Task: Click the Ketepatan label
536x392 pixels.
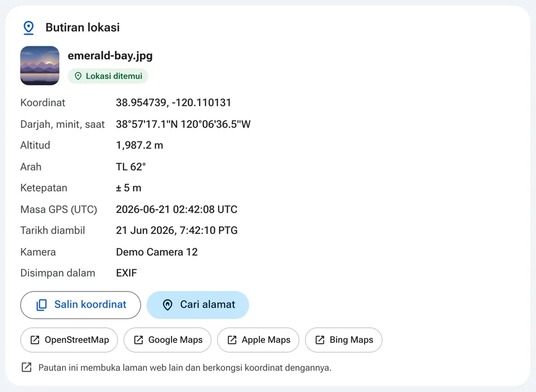Action: click(44, 188)
